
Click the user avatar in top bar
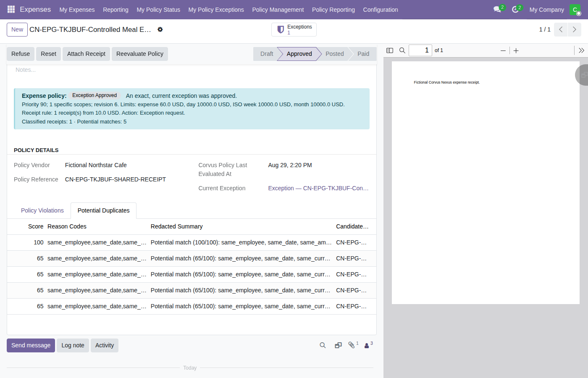coord(575,9)
